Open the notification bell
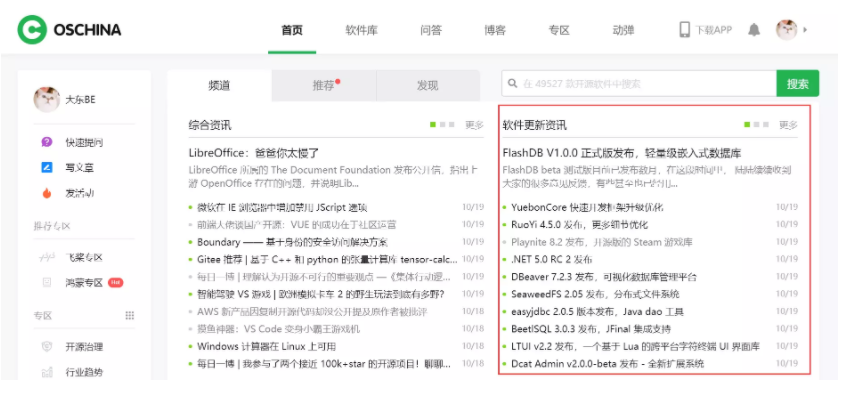This screenshot has height=408, width=842. click(754, 30)
